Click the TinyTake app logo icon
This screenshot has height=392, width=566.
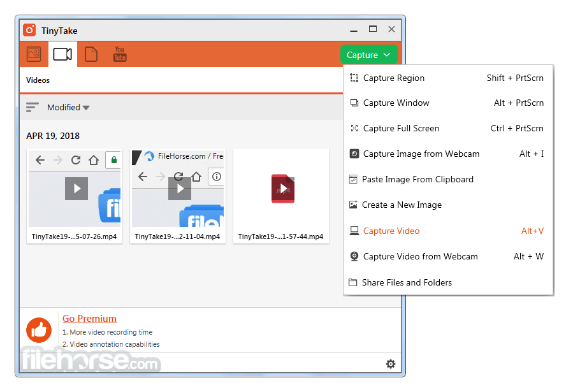click(29, 31)
